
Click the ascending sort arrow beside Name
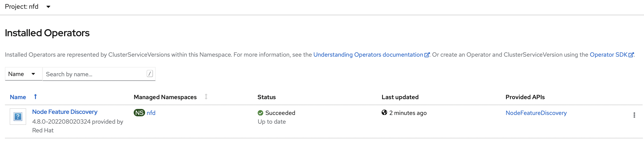35,97
